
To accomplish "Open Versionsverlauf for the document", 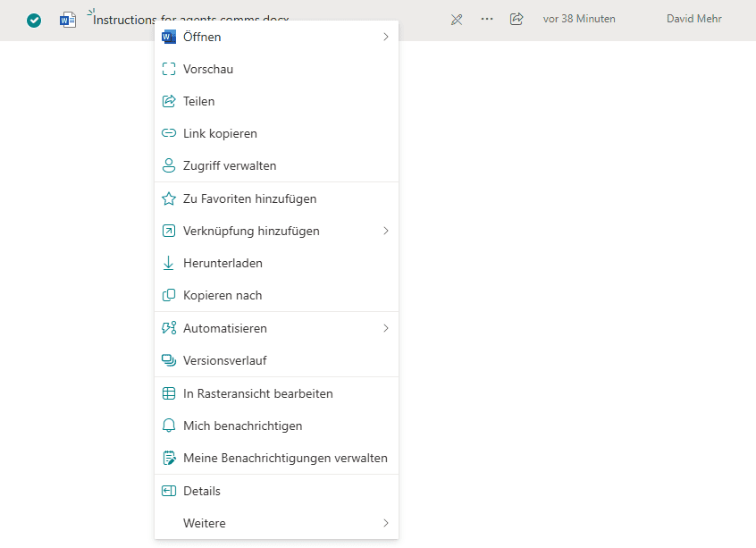I will tap(224, 360).
